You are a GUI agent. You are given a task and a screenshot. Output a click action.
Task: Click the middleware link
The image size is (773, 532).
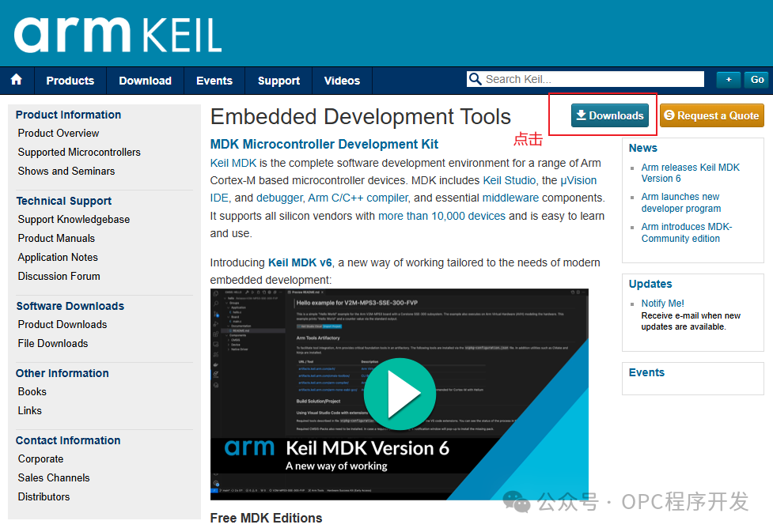pyautogui.click(x=510, y=198)
